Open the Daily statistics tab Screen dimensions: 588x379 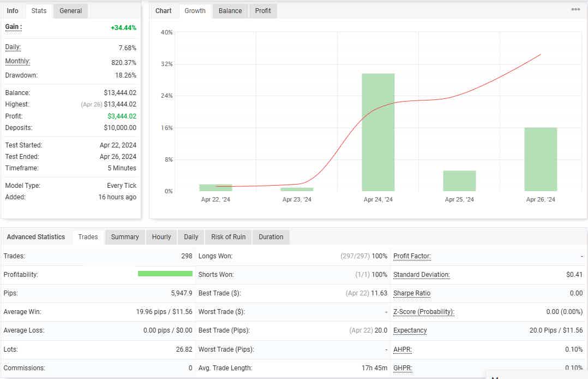click(x=191, y=237)
